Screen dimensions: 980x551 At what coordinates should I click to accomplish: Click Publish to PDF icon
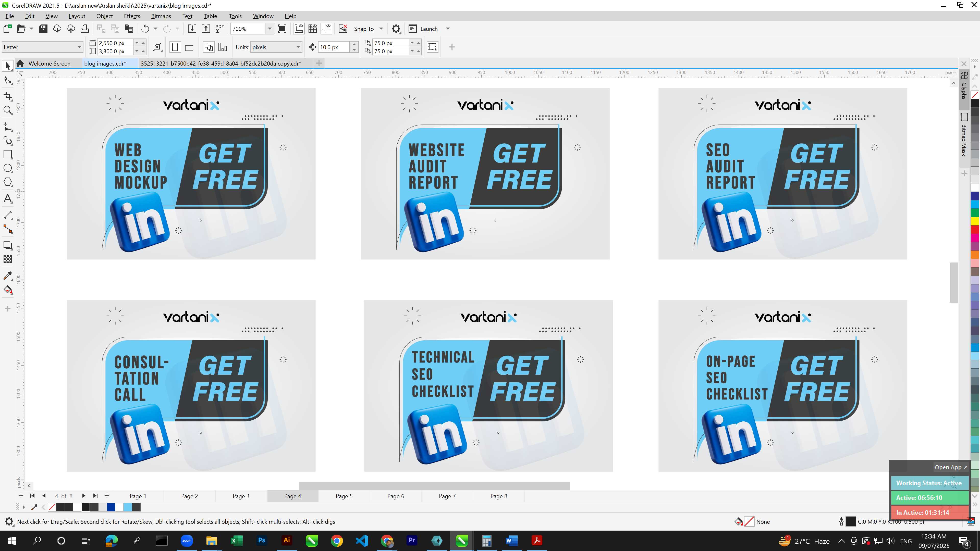coord(219,29)
